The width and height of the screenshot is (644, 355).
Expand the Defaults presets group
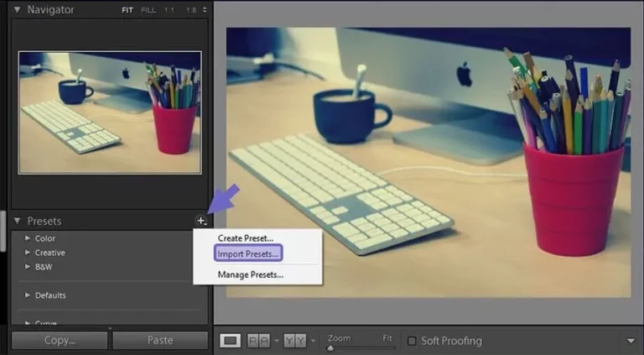28,295
